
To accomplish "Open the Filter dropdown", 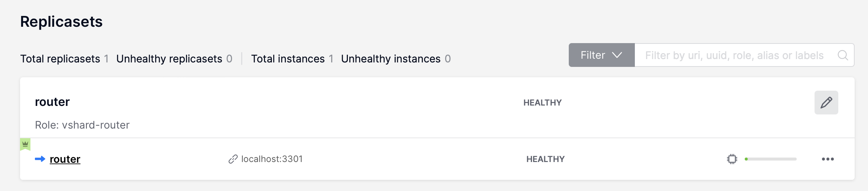I will 601,55.
